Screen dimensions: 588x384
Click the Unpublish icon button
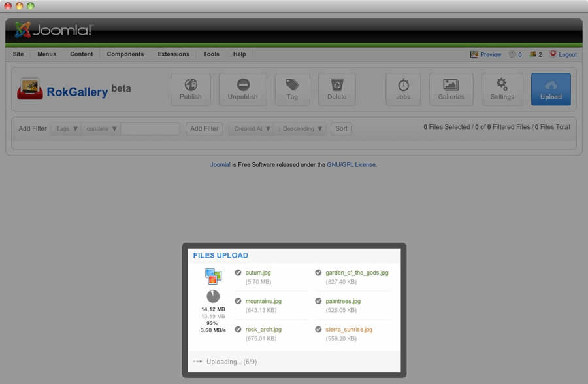point(242,89)
